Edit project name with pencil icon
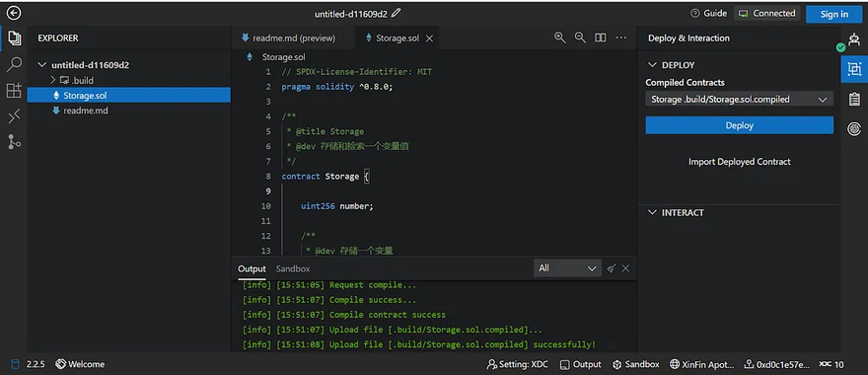The width and height of the screenshot is (868, 375). pyautogui.click(x=397, y=13)
